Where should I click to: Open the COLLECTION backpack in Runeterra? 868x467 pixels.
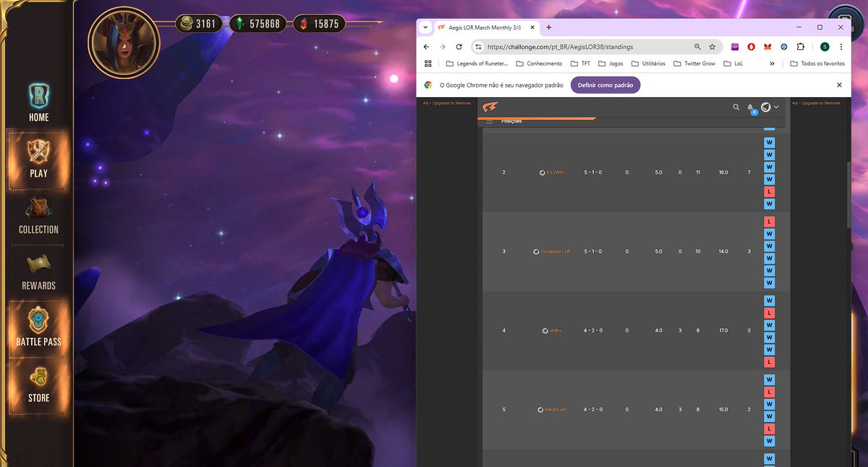tap(38, 215)
